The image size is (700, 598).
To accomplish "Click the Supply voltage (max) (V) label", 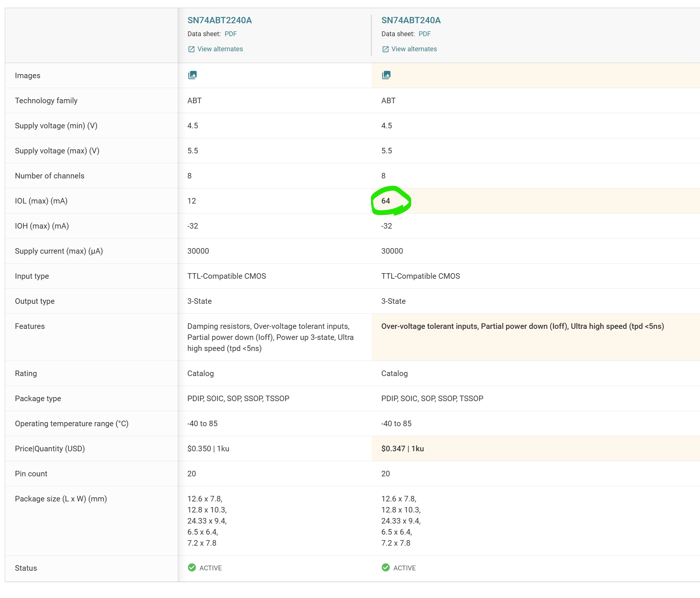I will coord(57,151).
